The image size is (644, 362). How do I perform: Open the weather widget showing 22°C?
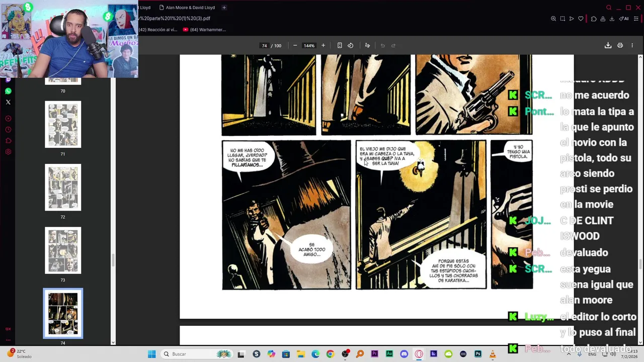click(19, 354)
